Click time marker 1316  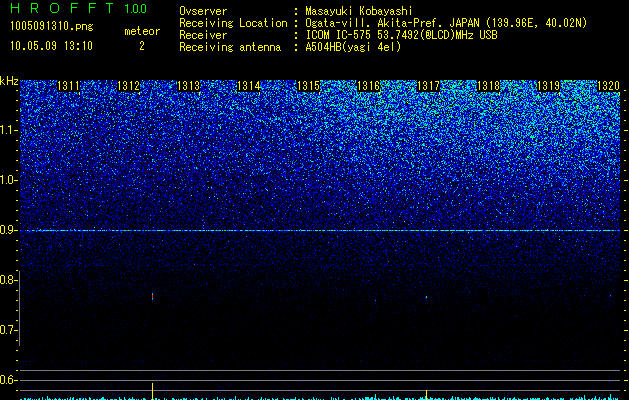[x=368, y=86]
